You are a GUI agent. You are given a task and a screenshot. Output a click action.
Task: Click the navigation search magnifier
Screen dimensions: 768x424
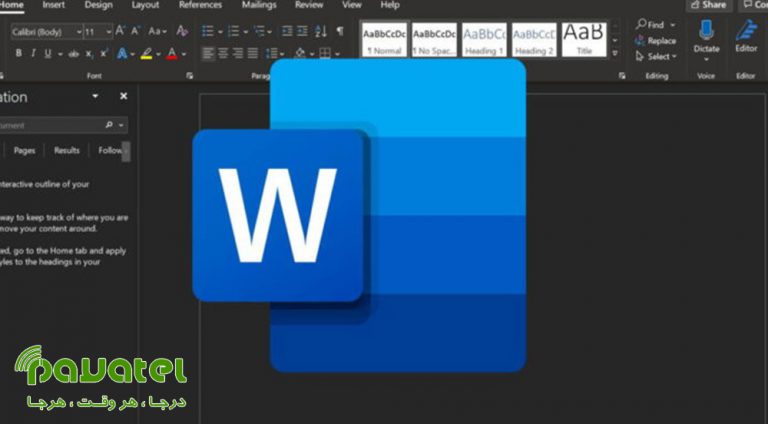point(109,125)
